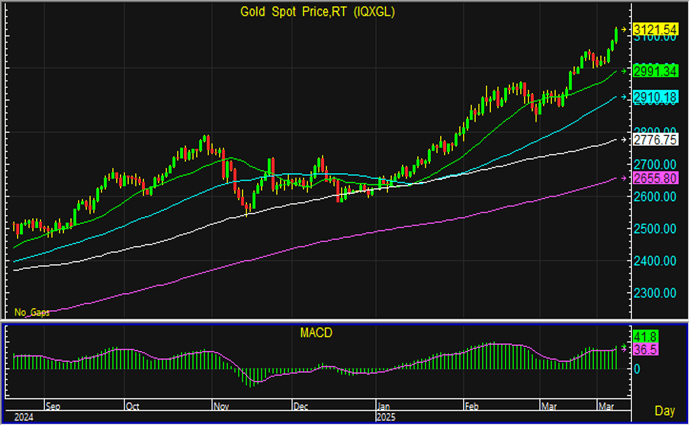Viewport: 690px width, 426px height.
Task: Select the cyan 2910.18 moving average tag
Action: click(656, 97)
